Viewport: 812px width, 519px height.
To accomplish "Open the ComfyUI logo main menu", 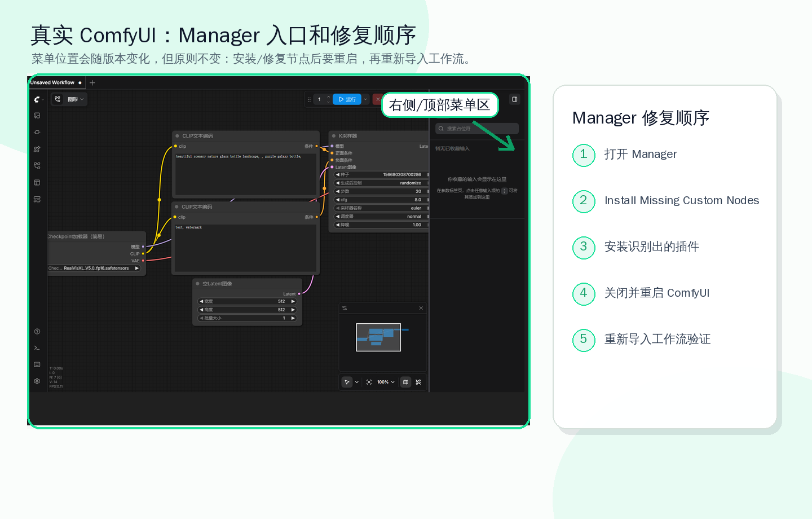I will (x=37, y=99).
